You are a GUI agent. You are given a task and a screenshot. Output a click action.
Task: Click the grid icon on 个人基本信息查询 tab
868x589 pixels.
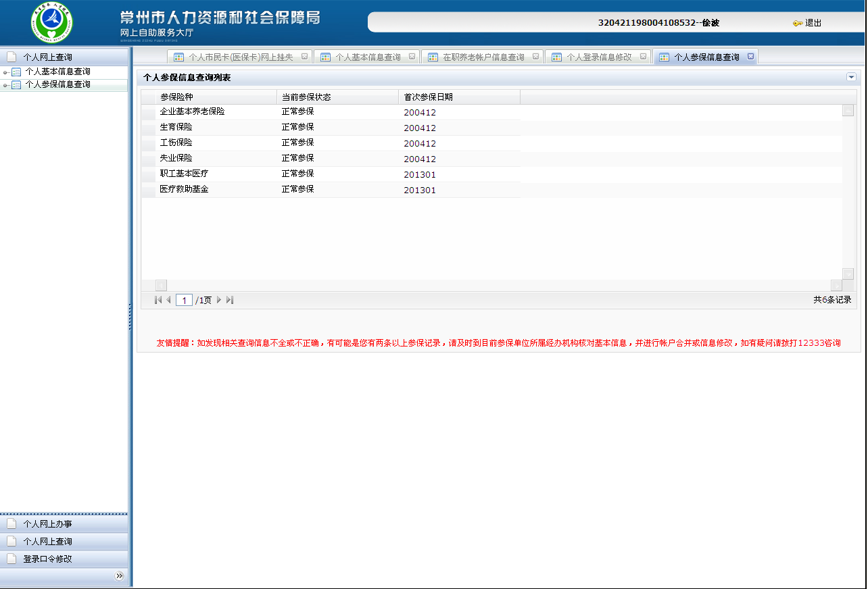coord(326,57)
